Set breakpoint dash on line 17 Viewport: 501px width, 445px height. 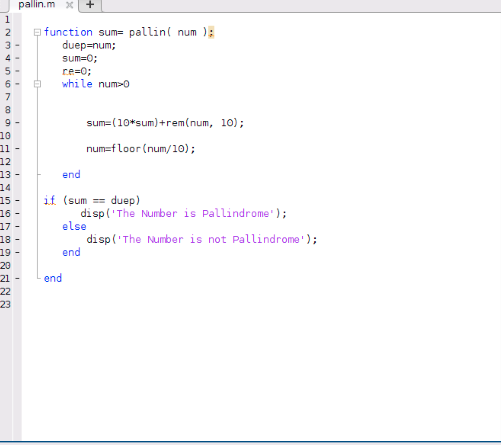17,227
